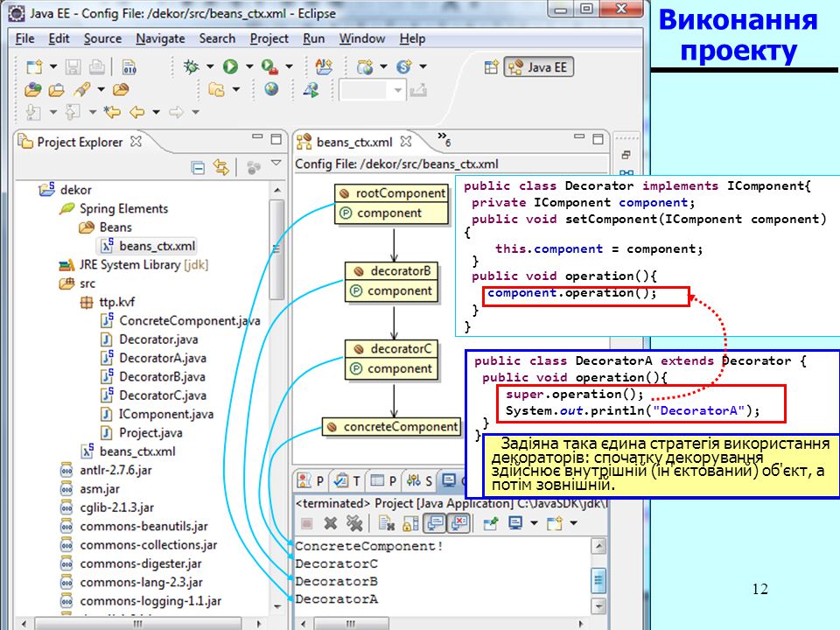Select the dekor project in explorer

coord(75,190)
